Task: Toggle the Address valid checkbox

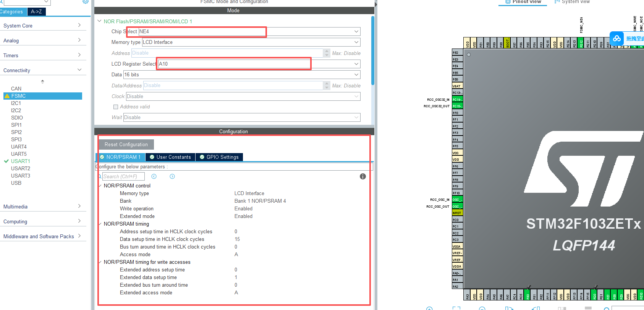Action: point(116,107)
